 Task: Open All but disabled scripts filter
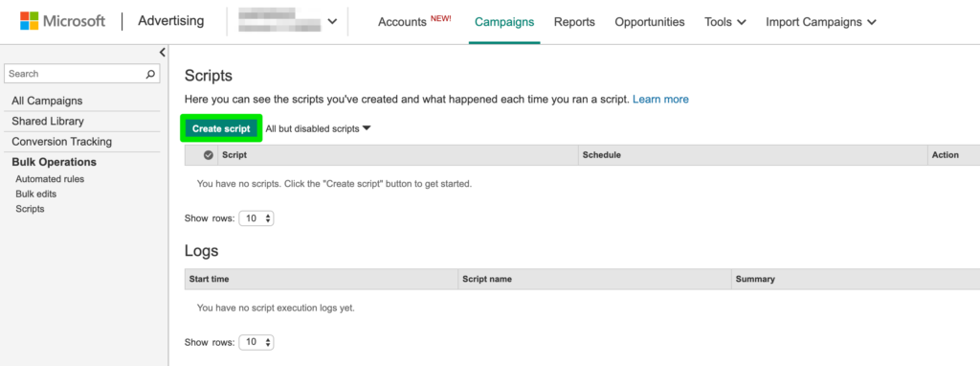[318, 129]
